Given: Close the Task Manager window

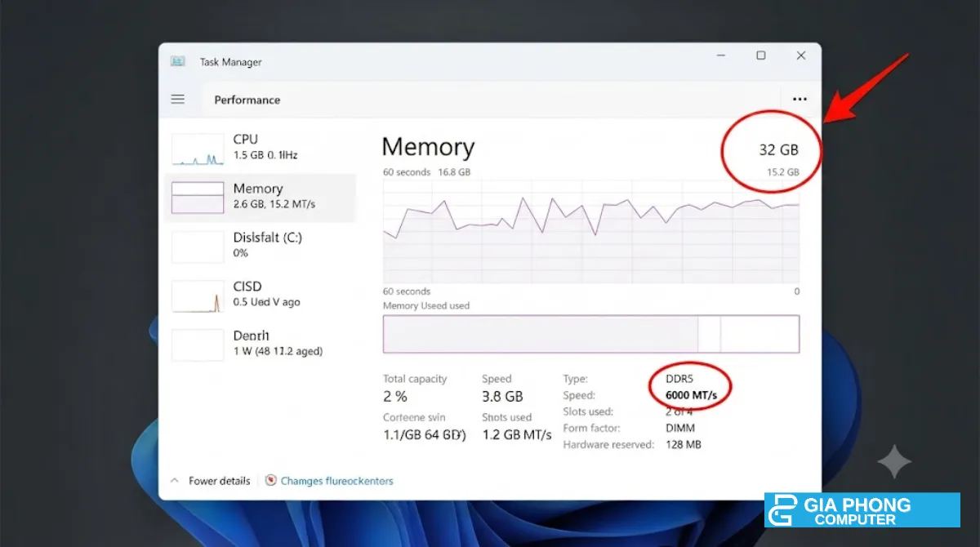Looking at the screenshot, I should tap(801, 56).
